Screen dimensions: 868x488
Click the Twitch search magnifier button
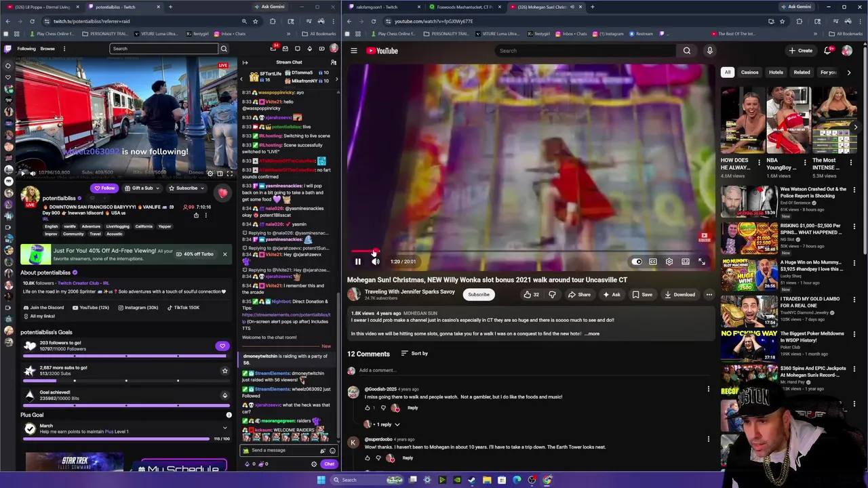224,49
